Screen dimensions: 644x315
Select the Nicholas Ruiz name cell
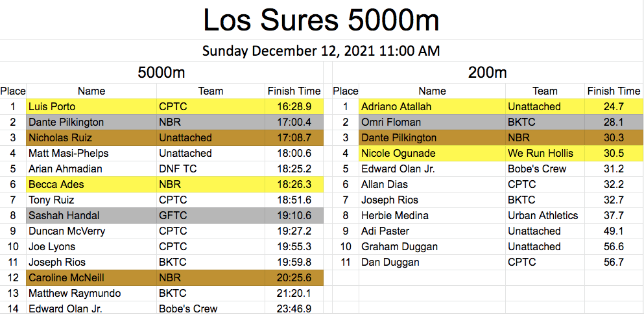pyautogui.click(x=91, y=137)
